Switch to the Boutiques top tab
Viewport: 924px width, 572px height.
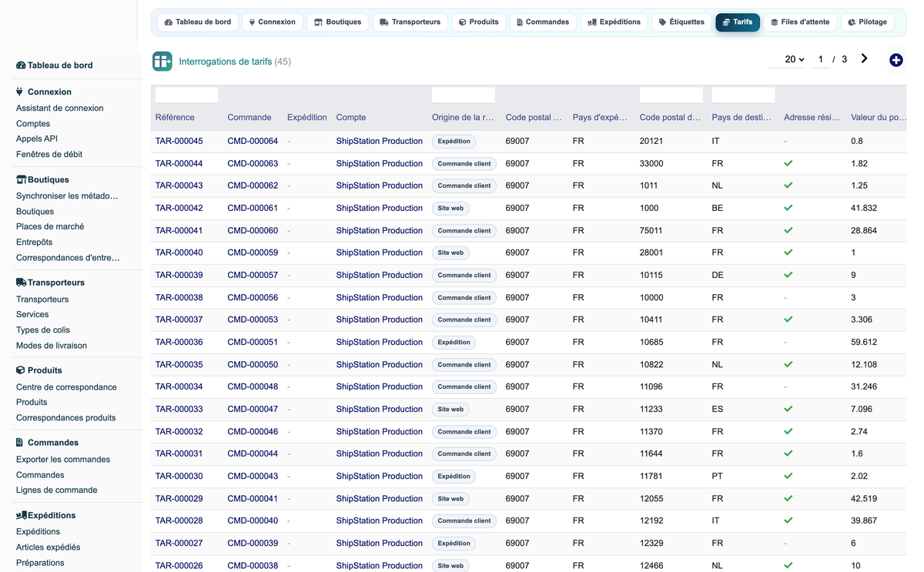[337, 22]
